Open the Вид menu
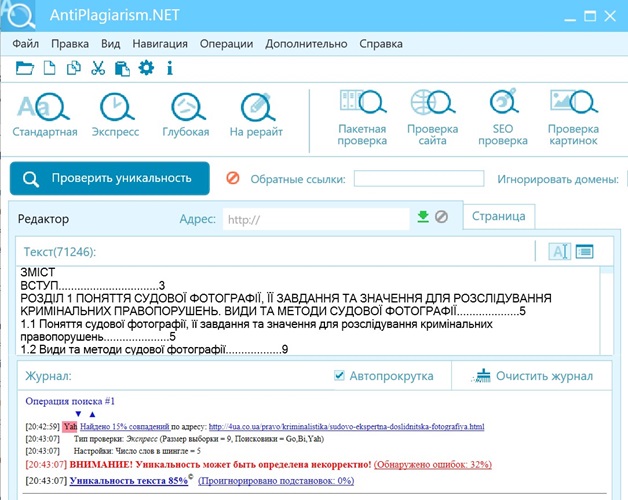 click(111, 43)
